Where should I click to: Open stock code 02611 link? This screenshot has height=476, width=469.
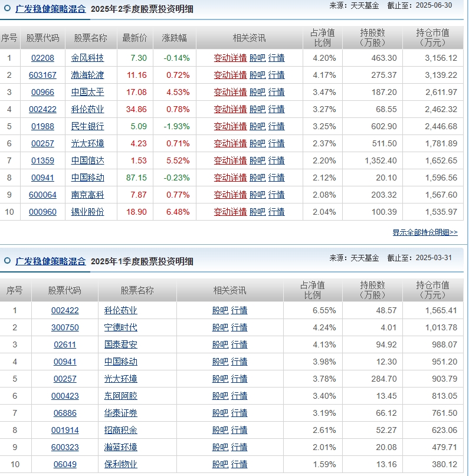tap(65, 344)
